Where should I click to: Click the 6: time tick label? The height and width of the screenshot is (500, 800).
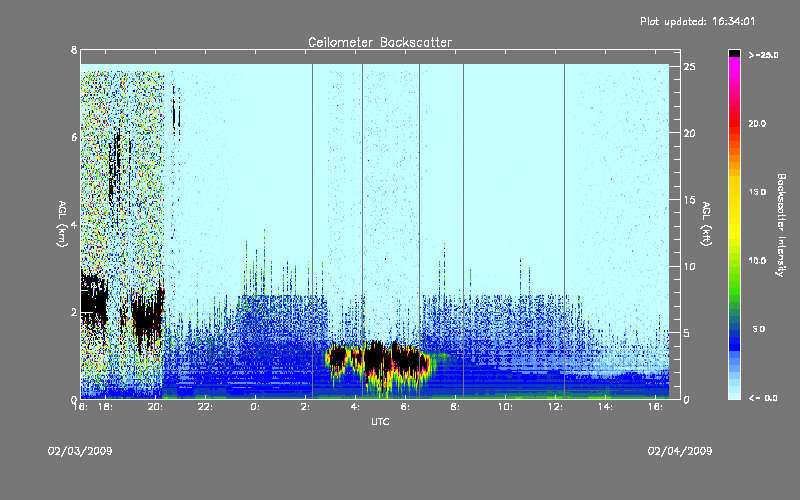[405, 407]
